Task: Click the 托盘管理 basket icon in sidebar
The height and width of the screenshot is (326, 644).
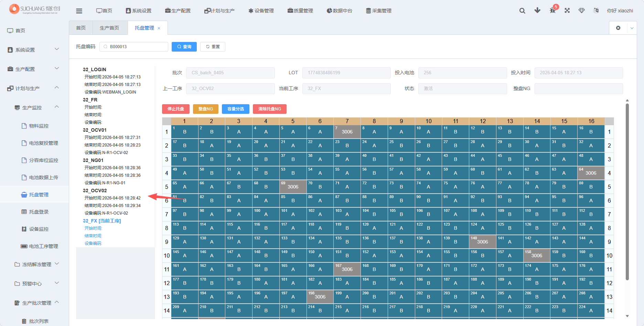Action: coord(24,195)
